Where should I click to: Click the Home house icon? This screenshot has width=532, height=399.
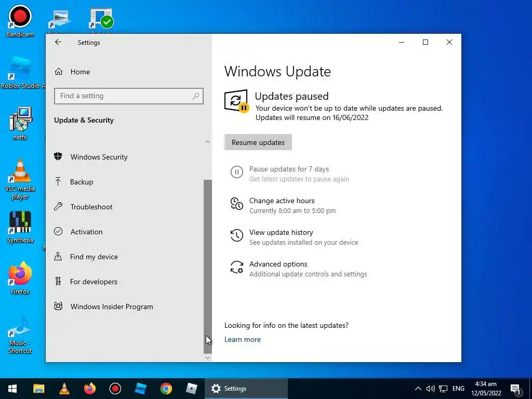(59, 72)
